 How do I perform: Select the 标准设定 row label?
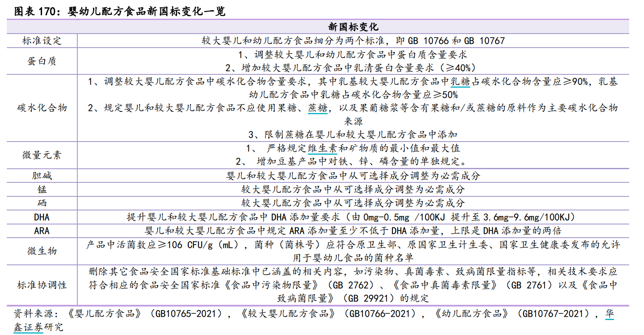coord(41,41)
